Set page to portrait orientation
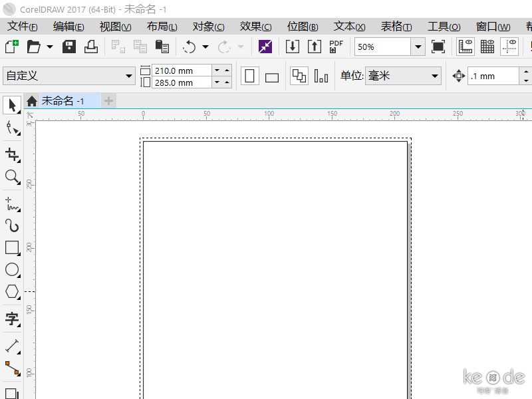Screen dimensions: 532x399 [250, 76]
